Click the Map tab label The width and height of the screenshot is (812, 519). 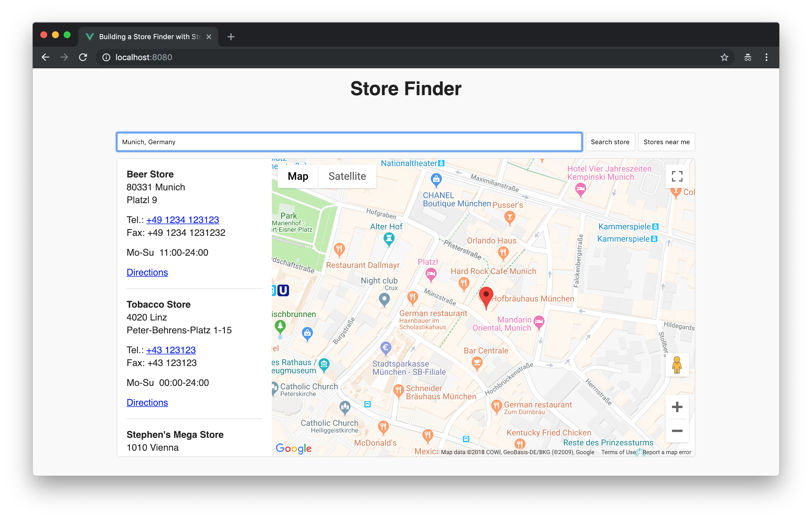(x=298, y=177)
